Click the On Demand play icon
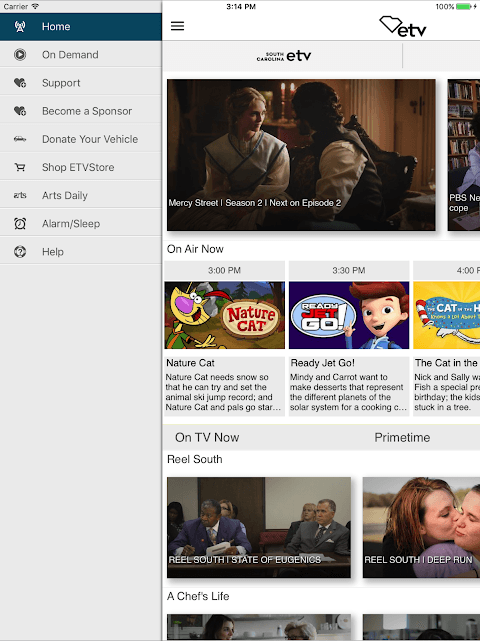Image resolution: width=480 pixels, height=641 pixels. pos(20,54)
